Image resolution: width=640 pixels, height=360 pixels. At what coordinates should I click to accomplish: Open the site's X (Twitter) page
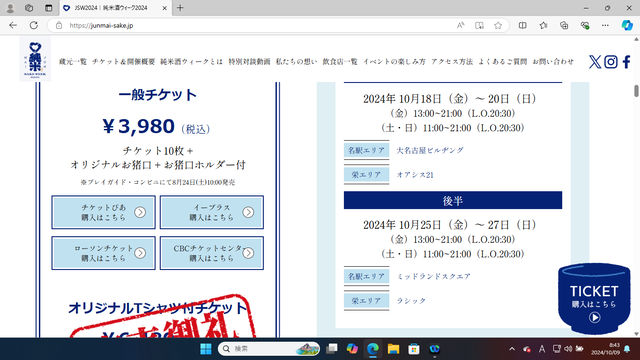point(595,62)
